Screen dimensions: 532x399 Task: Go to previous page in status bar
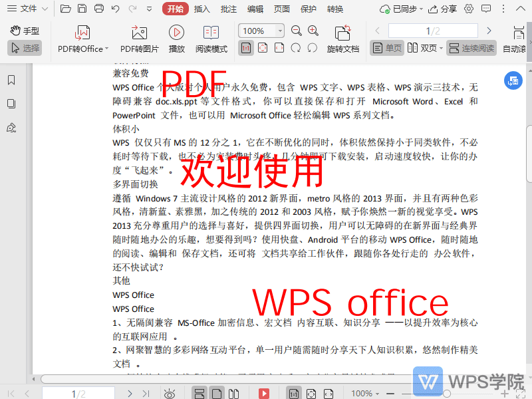27,394
